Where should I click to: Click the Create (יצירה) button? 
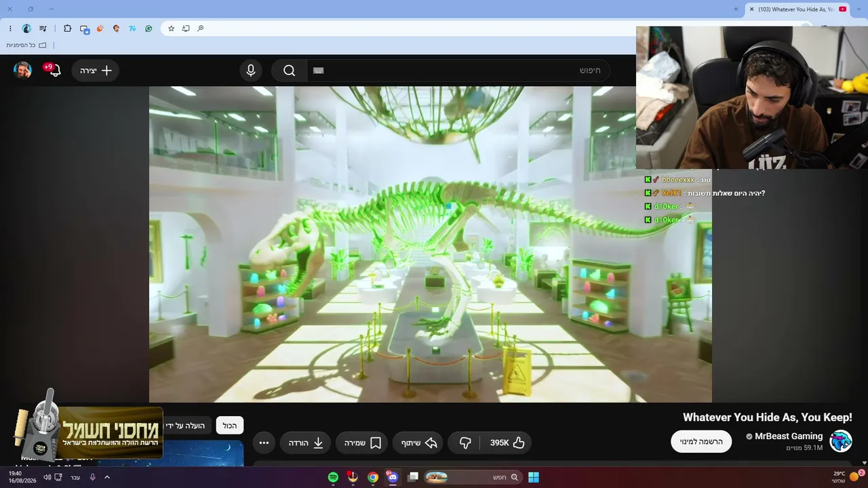[x=96, y=70]
